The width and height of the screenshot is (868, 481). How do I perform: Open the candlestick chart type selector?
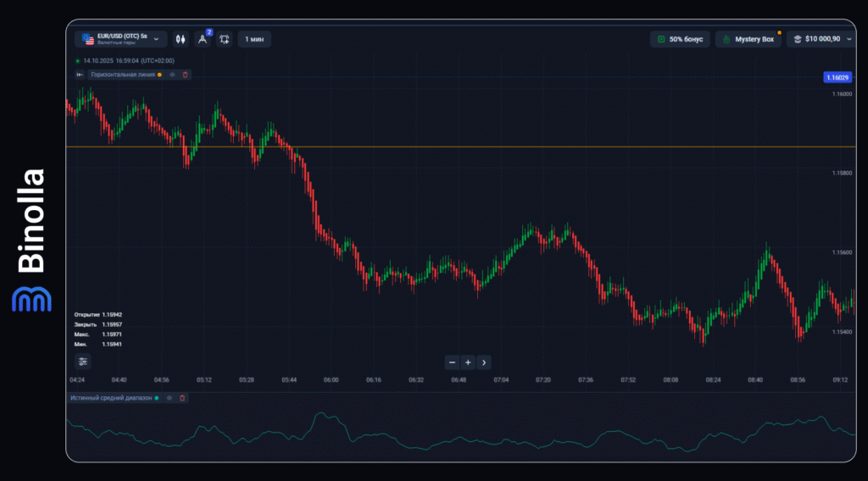coord(181,39)
